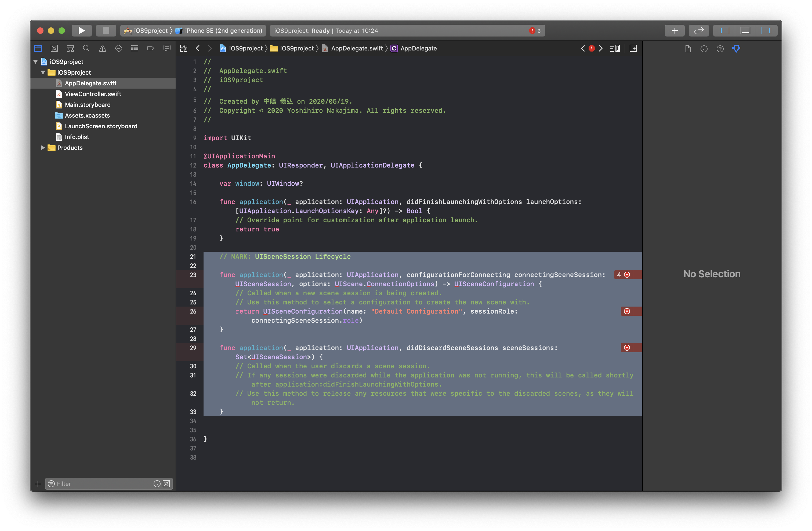The width and height of the screenshot is (812, 531).
Task: Show the Attributes inspector
Action: point(736,49)
